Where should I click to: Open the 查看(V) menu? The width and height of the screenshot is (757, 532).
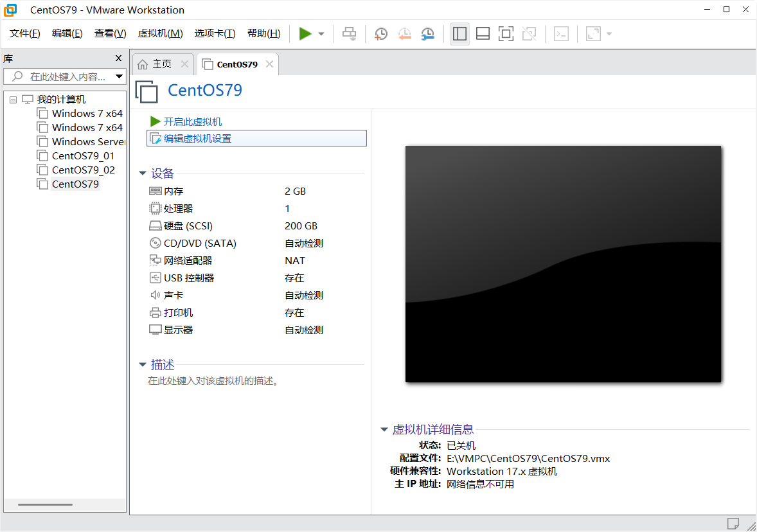[110, 33]
